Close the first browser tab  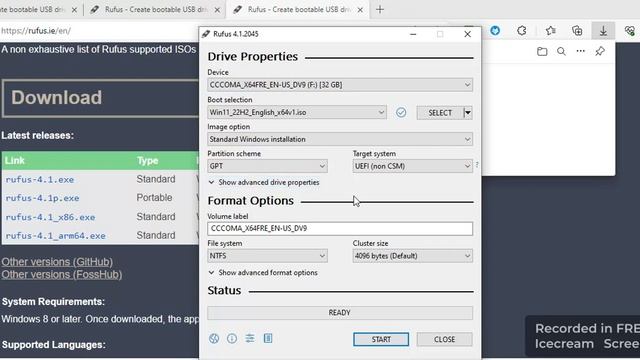click(74, 10)
